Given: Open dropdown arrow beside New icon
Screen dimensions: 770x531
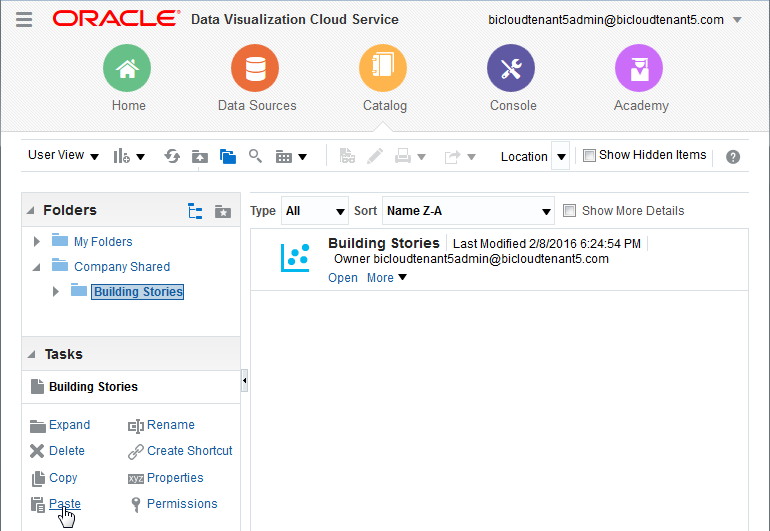Looking at the screenshot, I should pos(140,157).
